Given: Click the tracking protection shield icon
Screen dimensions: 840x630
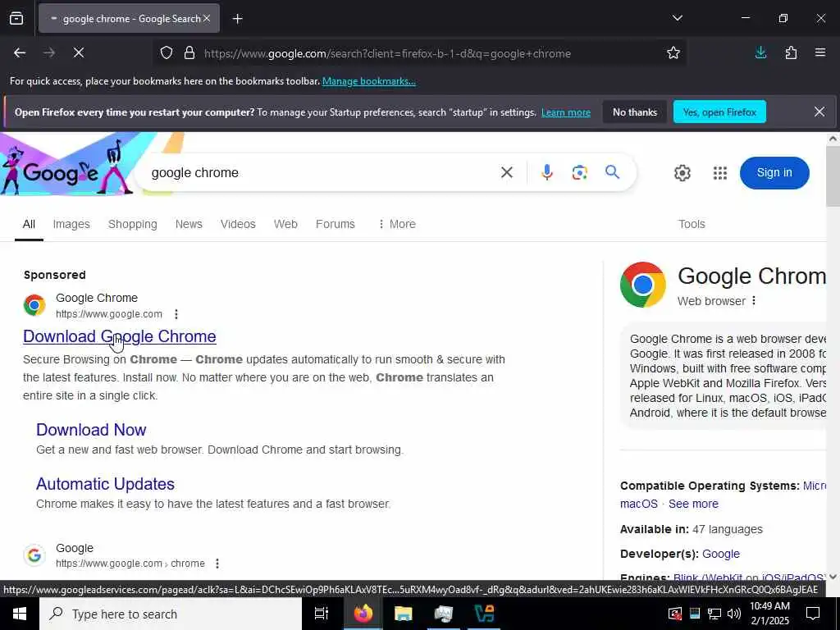Looking at the screenshot, I should pyautogui.click(x=167, y=53).
